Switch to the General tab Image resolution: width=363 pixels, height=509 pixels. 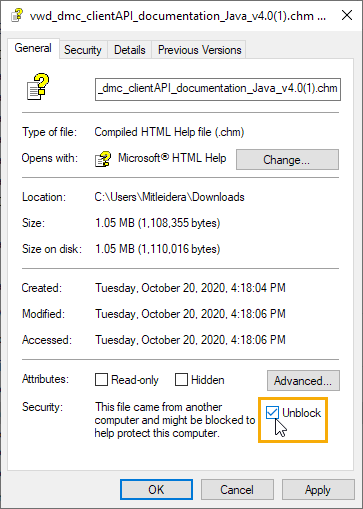pyautogui.click(x=33, y=48)
